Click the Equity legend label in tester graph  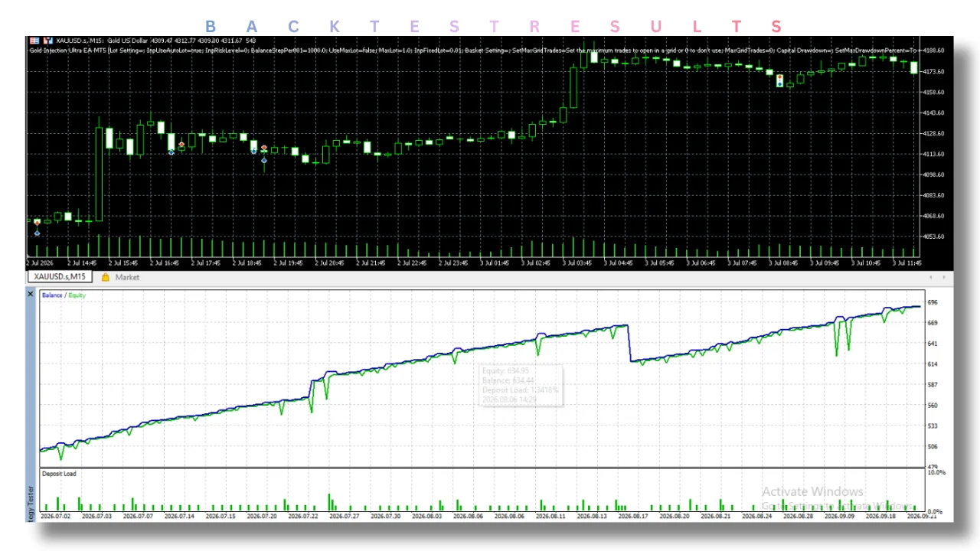[77, 295]
